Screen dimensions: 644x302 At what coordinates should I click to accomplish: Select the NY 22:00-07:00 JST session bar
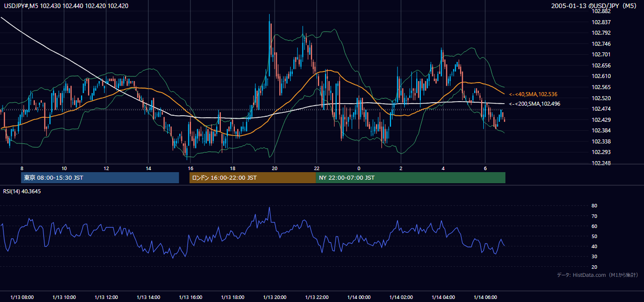point(411,178)
